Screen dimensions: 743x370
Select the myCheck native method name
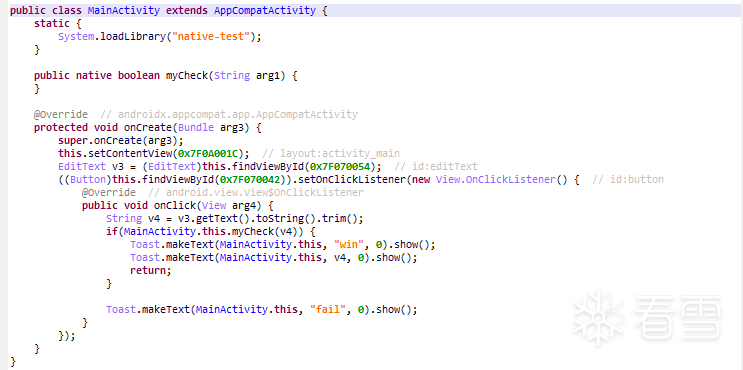tap(187, 76)
